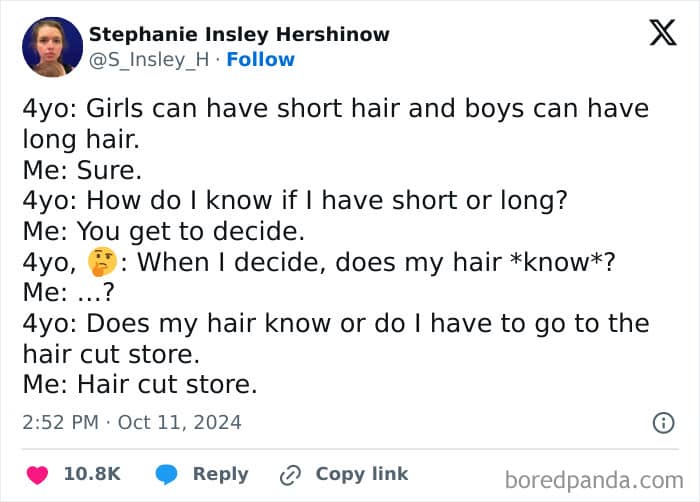Click the thinking face emoji
The height and width of the screenshot is (502, 700).
point(100,263)
